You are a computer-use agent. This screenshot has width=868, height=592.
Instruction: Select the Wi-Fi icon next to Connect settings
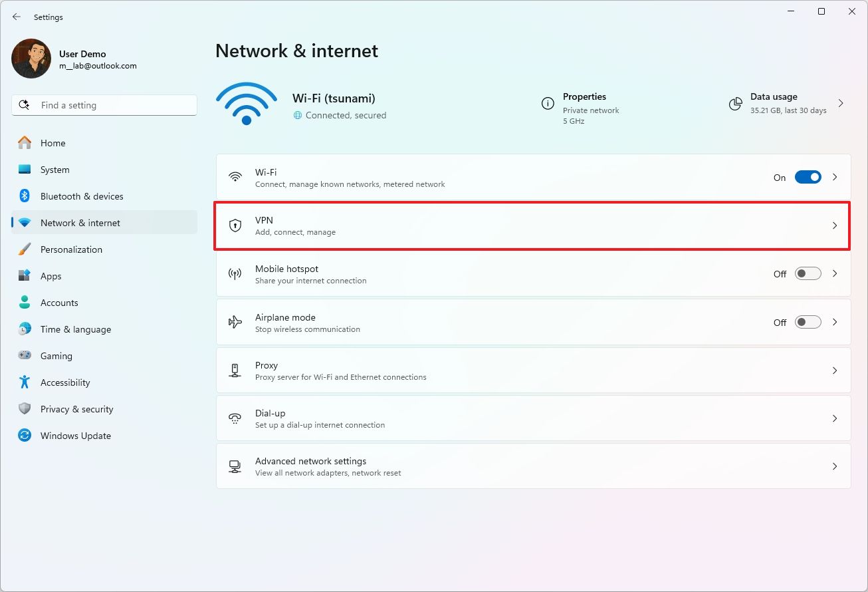235,177
